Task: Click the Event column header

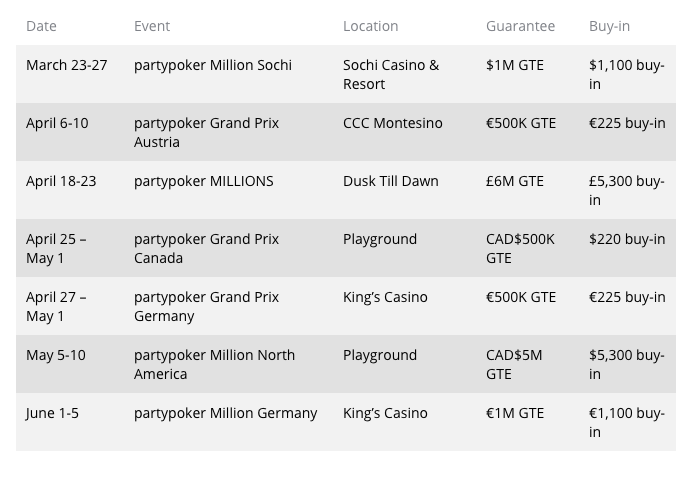Action: pos(152,26)
